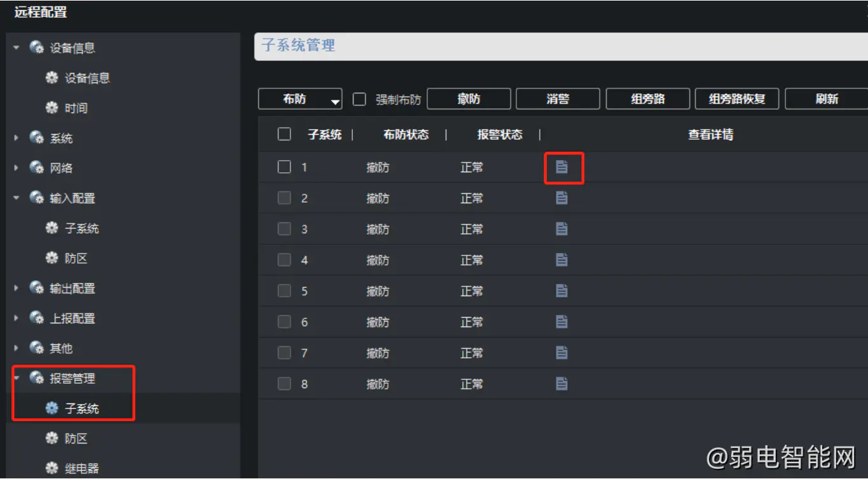868x479 pixels.
Task: Click cog icon of 防区 under 输入配置
Action: click(52, 259)
